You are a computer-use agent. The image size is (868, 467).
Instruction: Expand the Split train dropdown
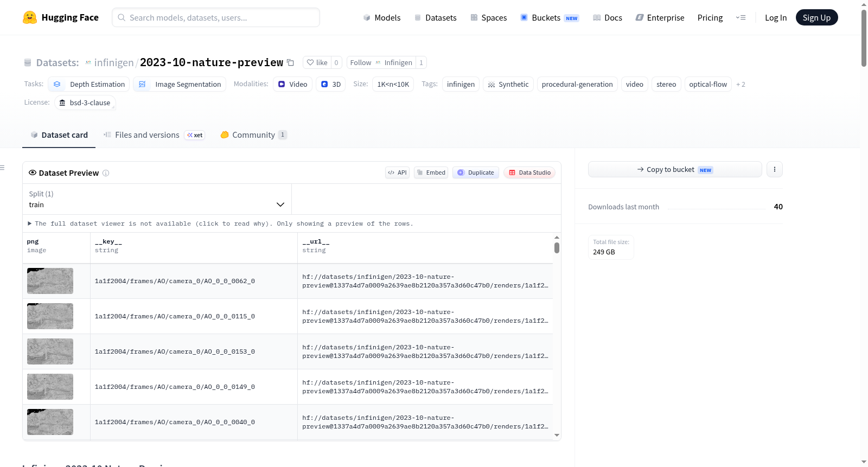pyautogui.click(x=157, y=199)
